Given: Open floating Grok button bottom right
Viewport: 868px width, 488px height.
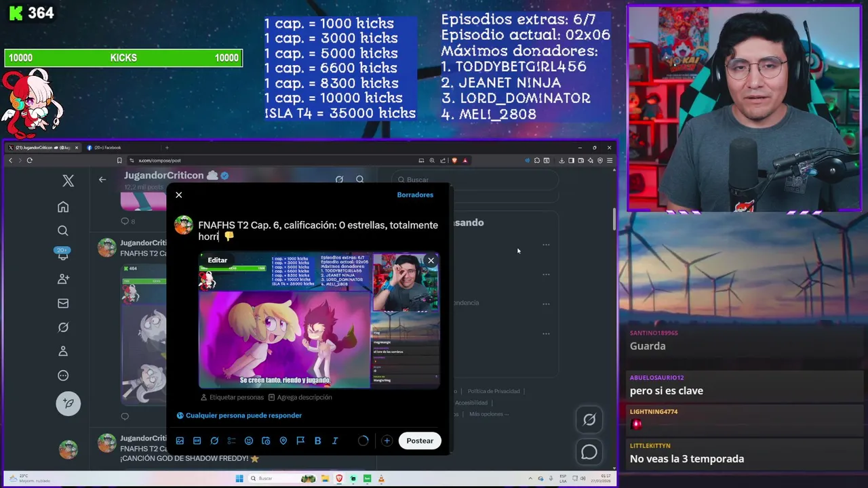Looking at the screenshot, I should (589, 420).
